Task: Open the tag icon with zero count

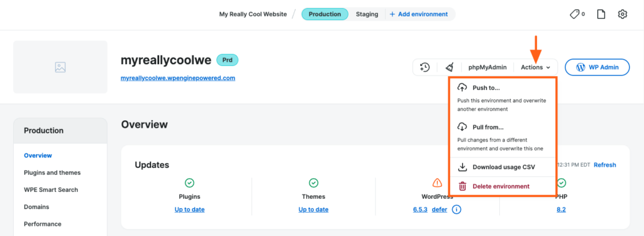Action: 577,14
